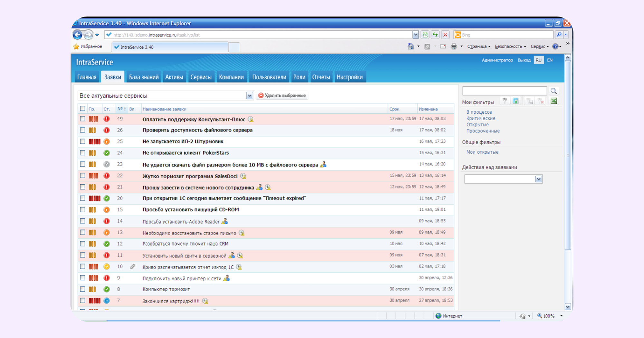Click the red status icon of request 49
Screen dimensions: 644x338
(x=107, y=119)
